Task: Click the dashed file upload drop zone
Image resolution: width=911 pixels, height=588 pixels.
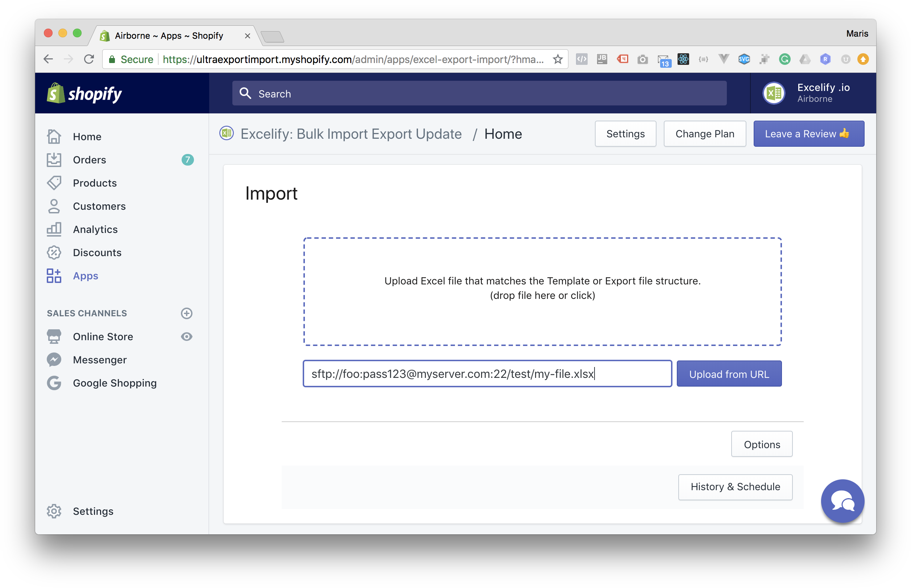Action: coord(542,291)
